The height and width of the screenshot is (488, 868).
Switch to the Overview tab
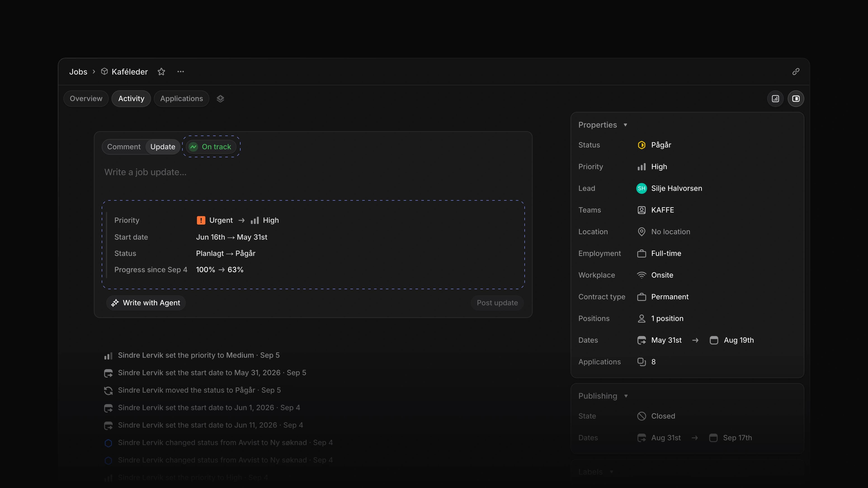point(86,99)
